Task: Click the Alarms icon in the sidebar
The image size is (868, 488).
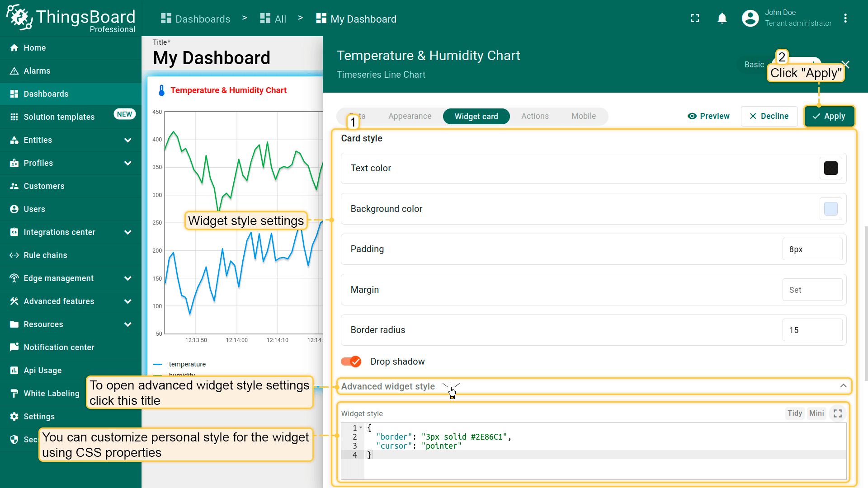Action: point(14,71)
